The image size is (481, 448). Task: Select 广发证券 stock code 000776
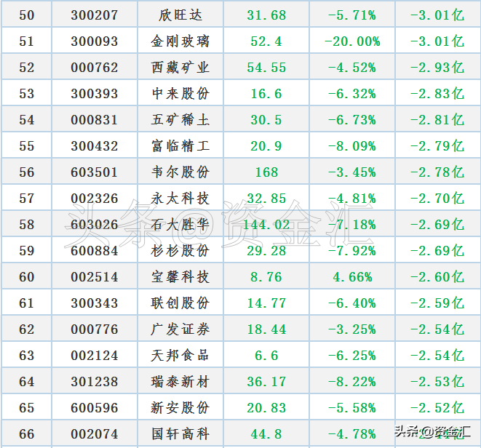pyautogui.click(x=95, y=329)
